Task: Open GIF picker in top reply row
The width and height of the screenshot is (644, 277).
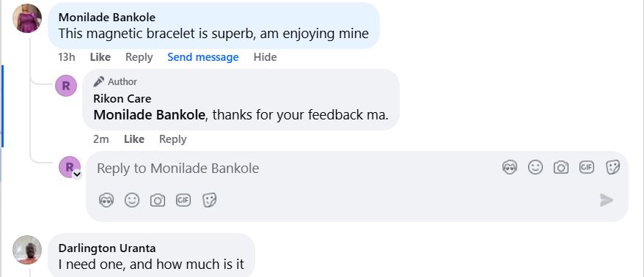Action: (587, 167)
